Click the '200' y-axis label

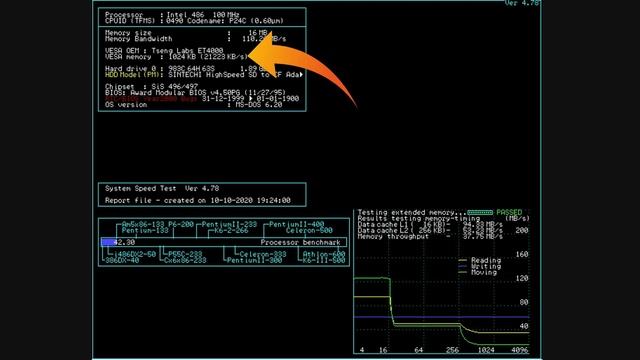522,231
